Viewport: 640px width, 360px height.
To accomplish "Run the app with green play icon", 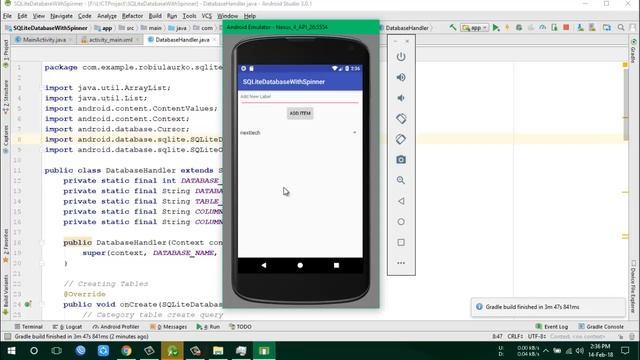I will (x=496, y=28).
